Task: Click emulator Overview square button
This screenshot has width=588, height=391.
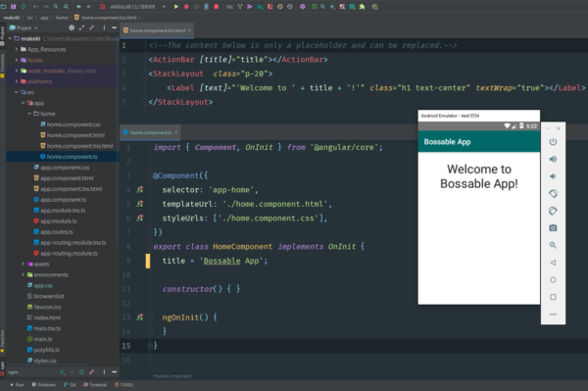Action: 553,297
